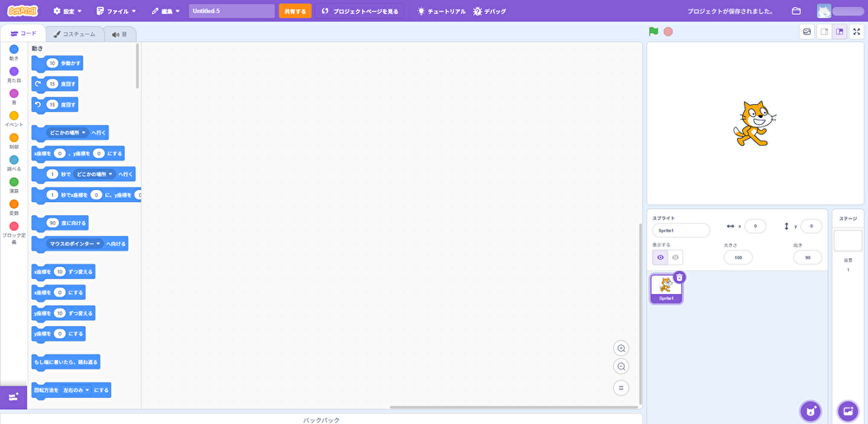868x424 pixels.
Task: Click y座標を0にする block
Action: click(58, 334)
